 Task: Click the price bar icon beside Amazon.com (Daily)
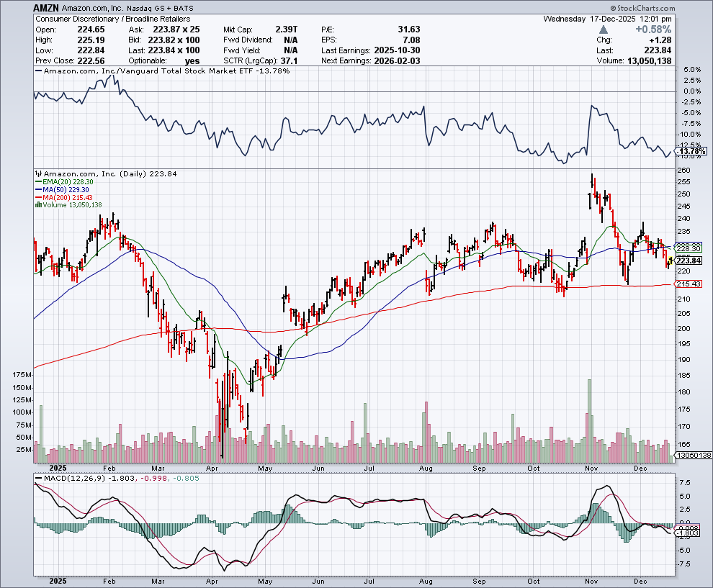[38, 174]
